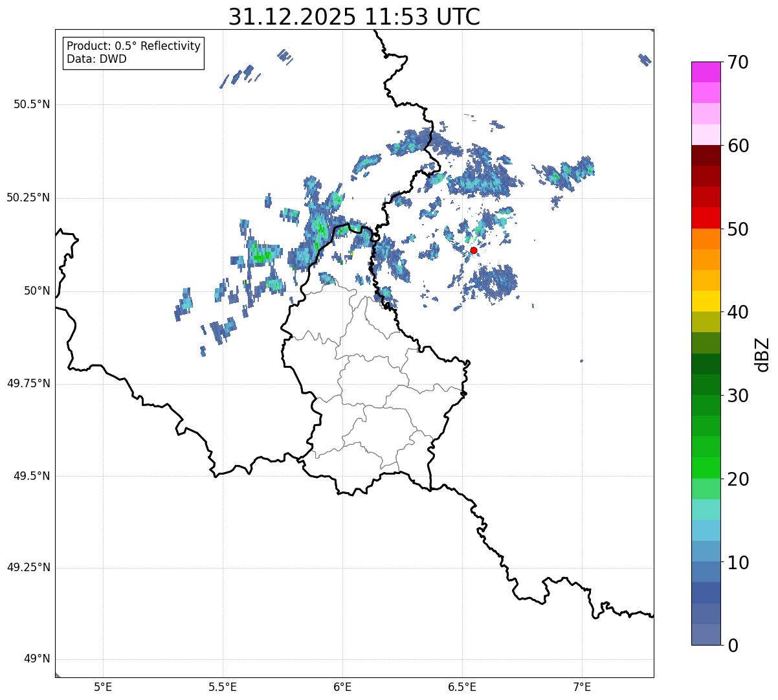Click the latitude label '50°N'

(37, 291)
